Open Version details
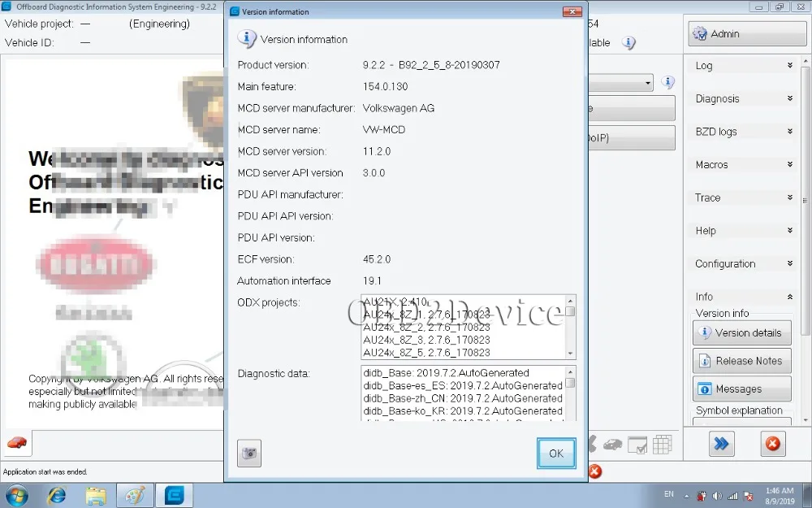812x508 pixels. click(x=741, y=332)
